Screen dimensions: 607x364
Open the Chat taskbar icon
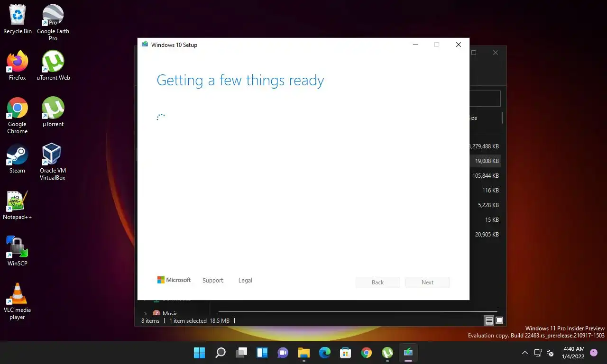point(283,353)
